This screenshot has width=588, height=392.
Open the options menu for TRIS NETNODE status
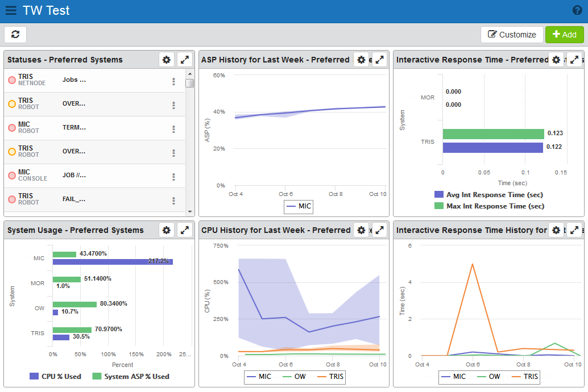click(174, 81)
